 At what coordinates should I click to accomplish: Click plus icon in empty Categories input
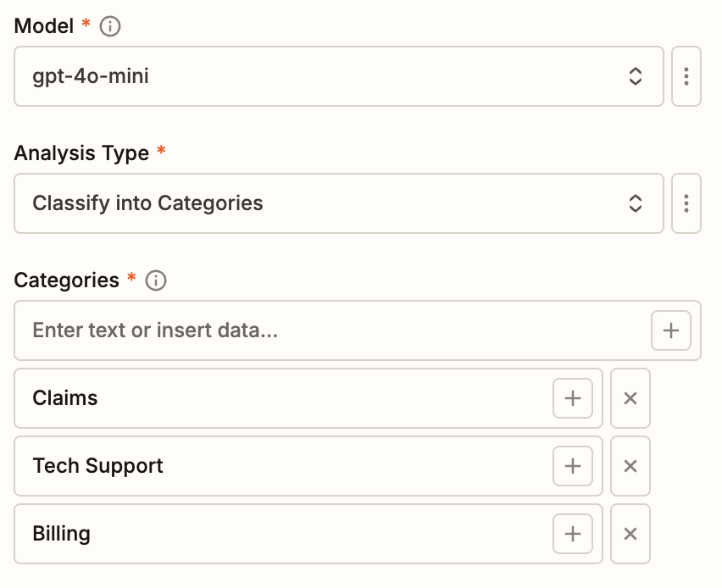pos(671,330)
